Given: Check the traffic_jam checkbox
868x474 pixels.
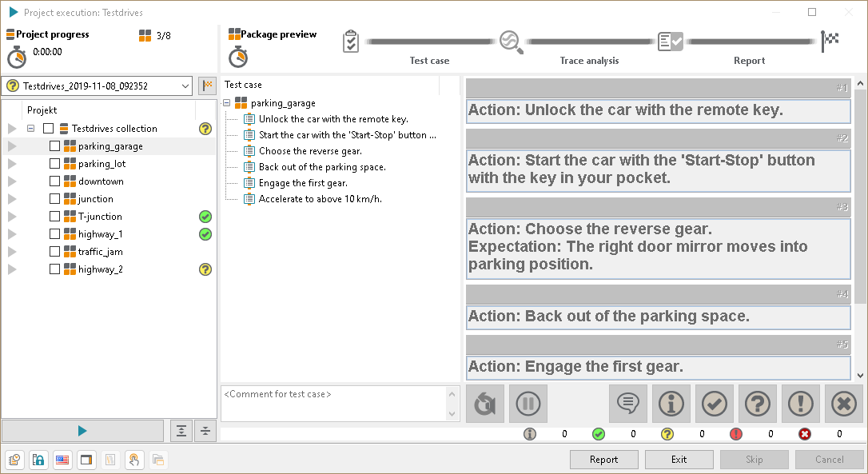Looking at the screenshot, I should click(55, 252).
